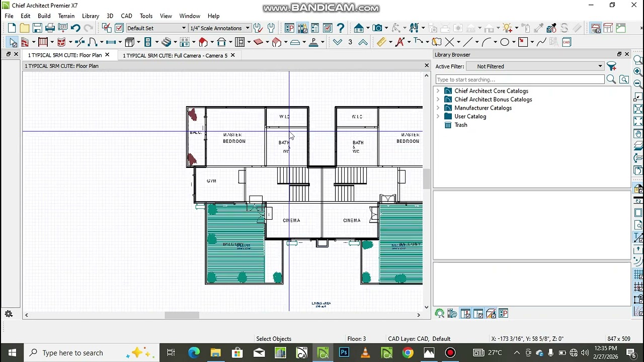
Task: Open Help with the question mark icon
Action: click(x=341, y=28)
